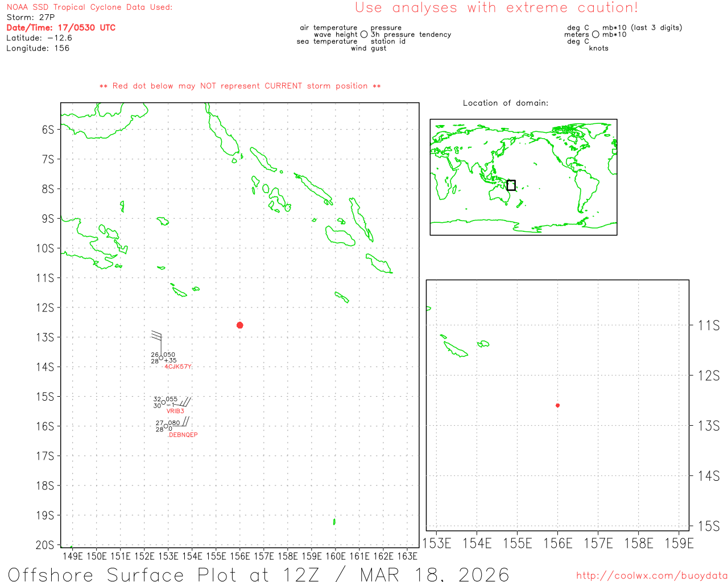Click the wind barb beside station VRIB3
The width and height of the screenshot is (728, 582).
tap(183, 402)
